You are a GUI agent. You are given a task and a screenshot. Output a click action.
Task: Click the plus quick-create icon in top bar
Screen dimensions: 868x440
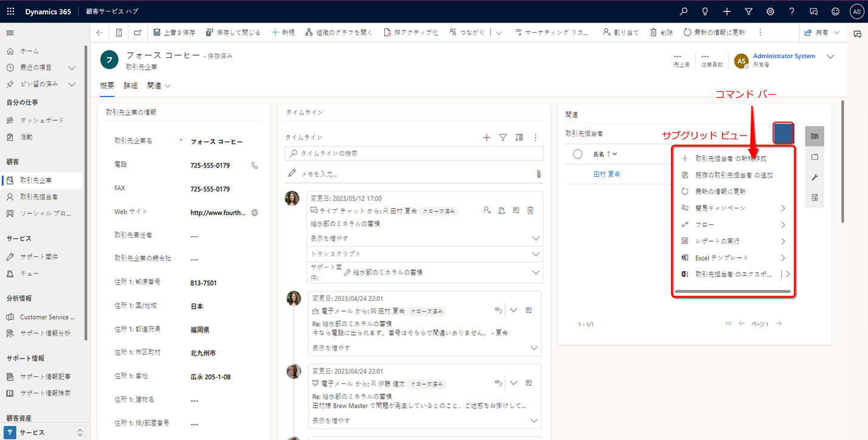point(727,12)
